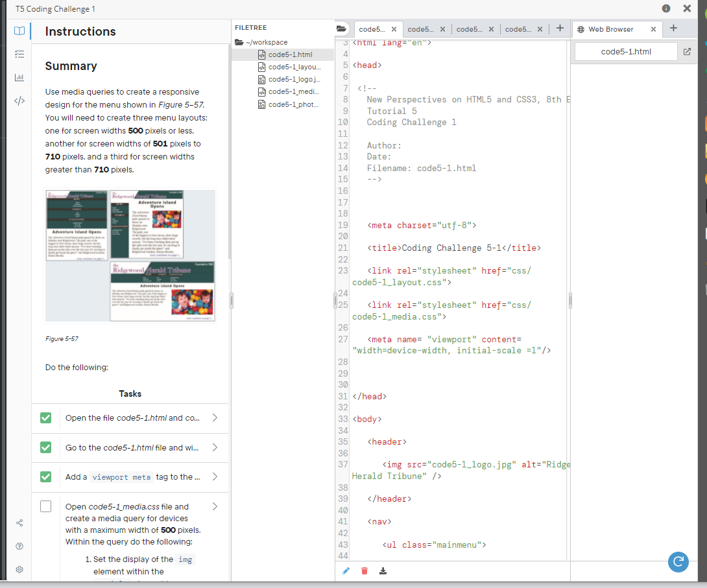Open the Instructions book icon in sidebar
Image resolution: width=707 pixels, height=588 pixels.
(x=19, y=30)
